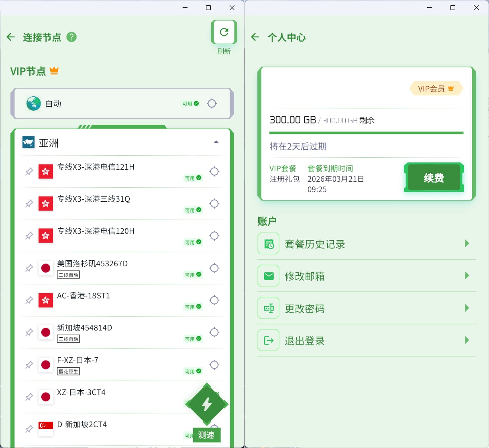Select the 自动 node radio target

[212, 103]
